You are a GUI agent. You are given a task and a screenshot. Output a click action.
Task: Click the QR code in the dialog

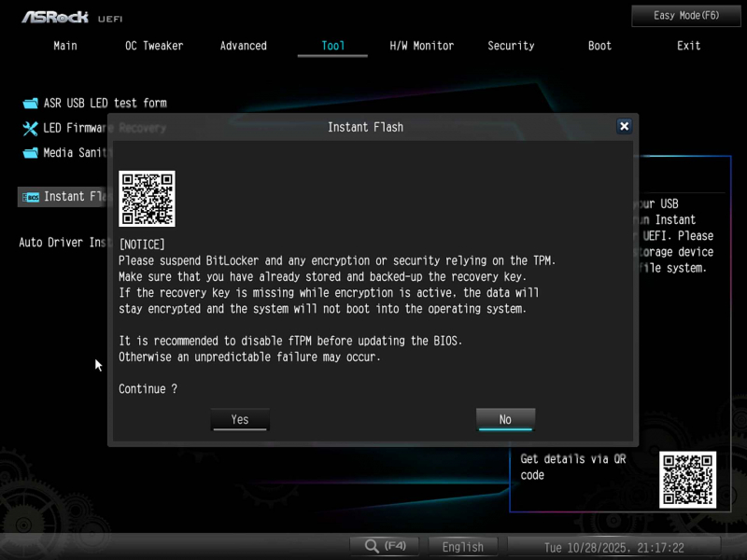[147, 199]
